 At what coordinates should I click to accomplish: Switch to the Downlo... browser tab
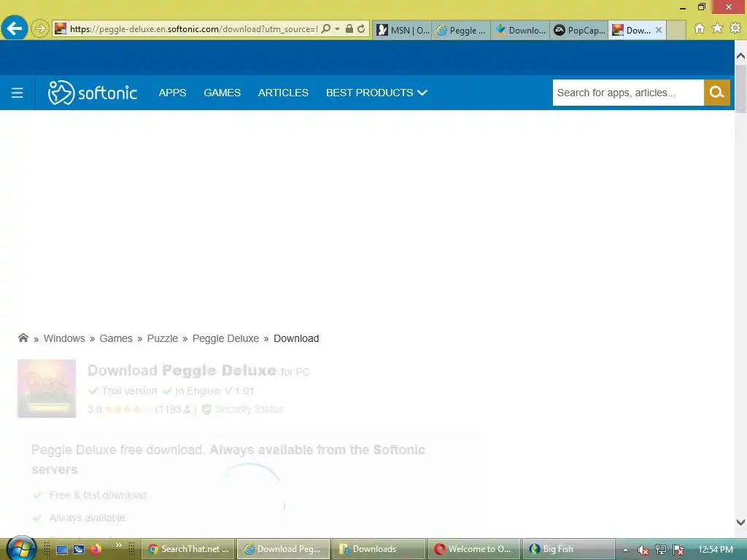tap(520, 30)
